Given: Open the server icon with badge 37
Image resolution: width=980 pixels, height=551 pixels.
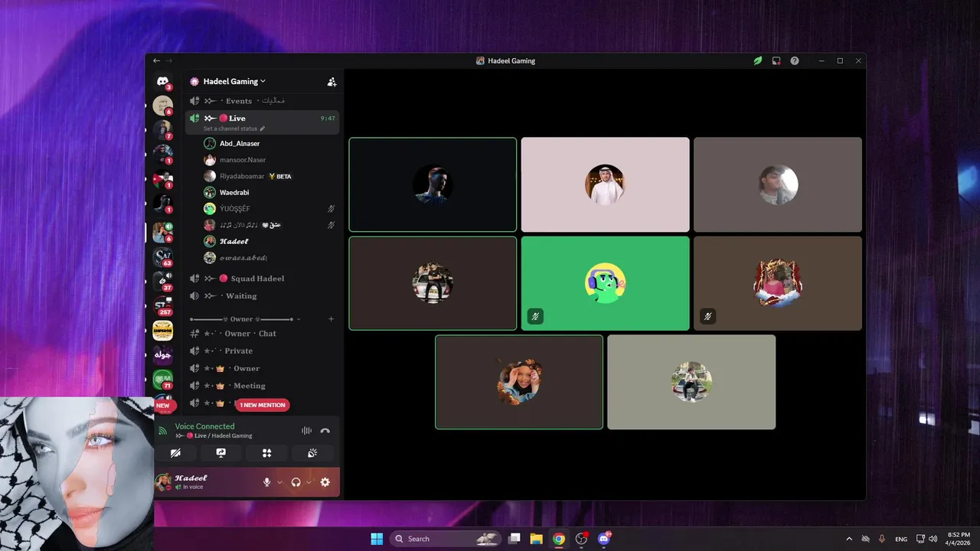Looking at the screenshot, I should pos(162,281).
